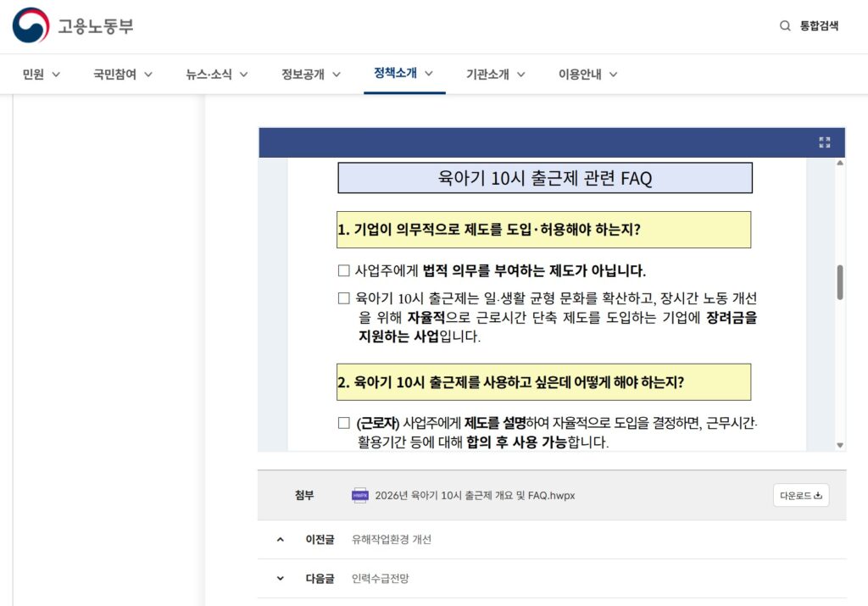Click the 고용노동부 ministry emblem logo

[x=28, y=25]
